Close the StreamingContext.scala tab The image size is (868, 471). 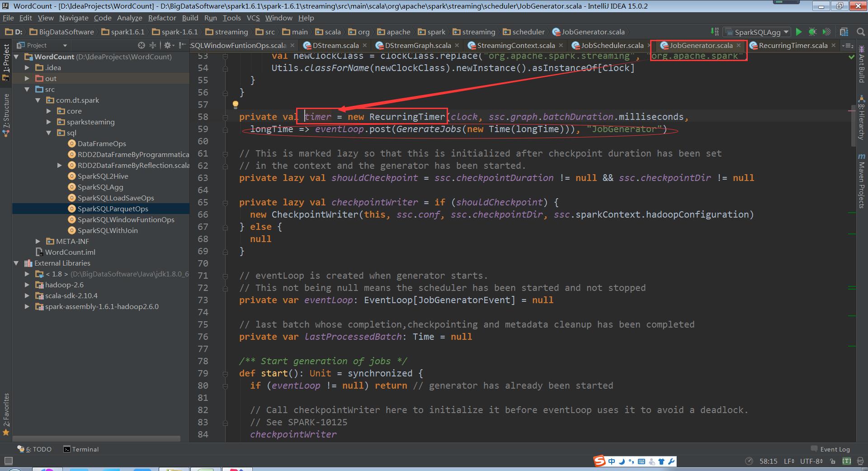click(561, 45)
